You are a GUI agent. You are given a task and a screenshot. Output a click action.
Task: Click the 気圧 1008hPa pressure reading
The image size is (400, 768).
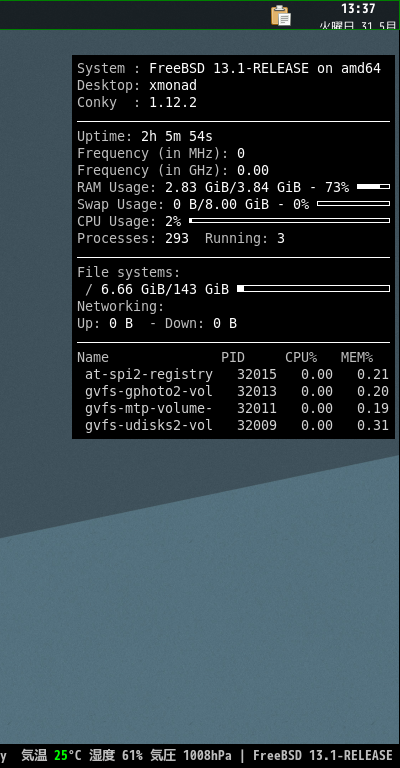point(190,755)
